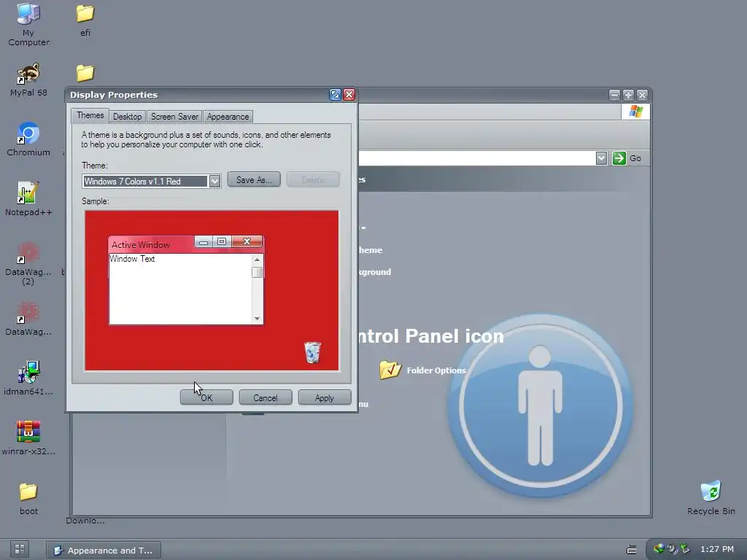Switch to the Themes tab

[x=90, y=115]
